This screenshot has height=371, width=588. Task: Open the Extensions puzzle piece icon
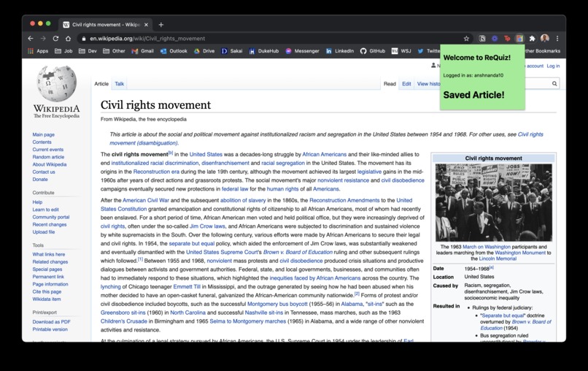click(x=532, y=38)
